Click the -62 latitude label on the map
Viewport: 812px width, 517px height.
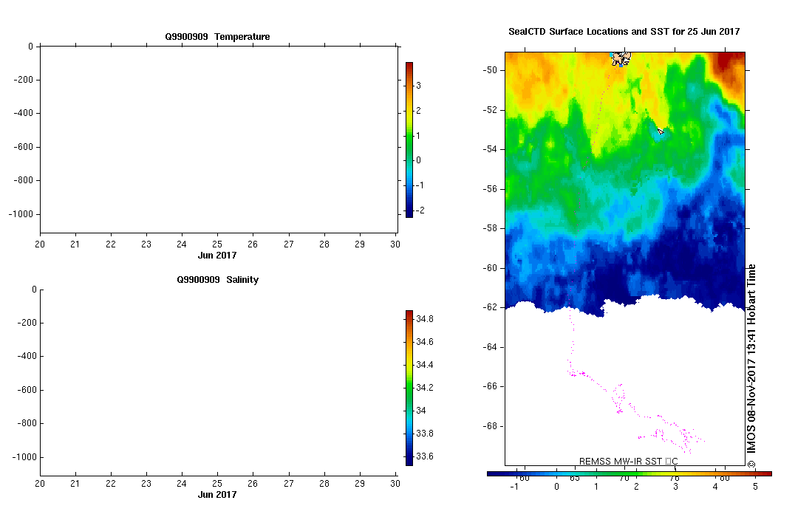[490, 307]
